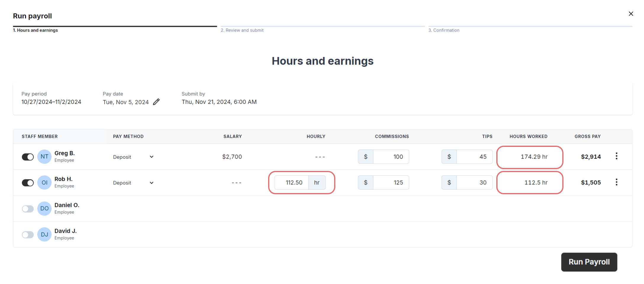Click the DJ avatar for David J.
The height and width of the screenshot is (284, 644).
click(44, 235)
